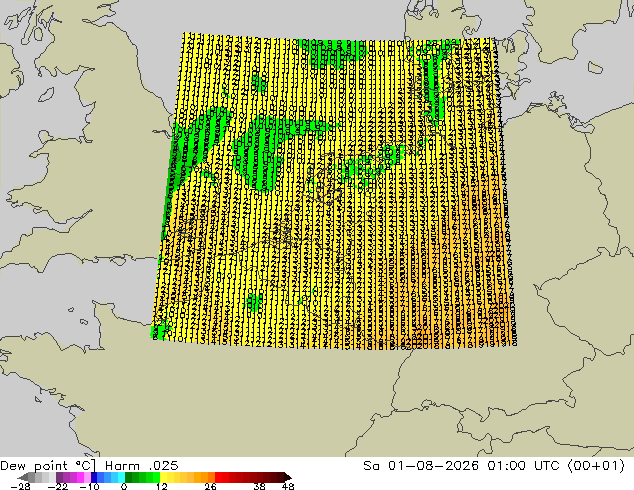Image resolution: width=634 pixels, height=490 pixels.
Task: Click the dark purple swatch at -22 on the legend
Action: [x=59, y=477]
